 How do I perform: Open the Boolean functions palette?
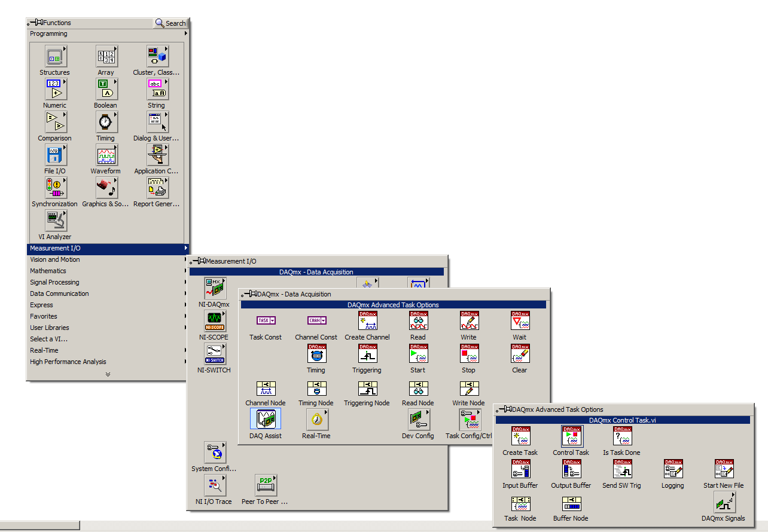coord(106,89)
